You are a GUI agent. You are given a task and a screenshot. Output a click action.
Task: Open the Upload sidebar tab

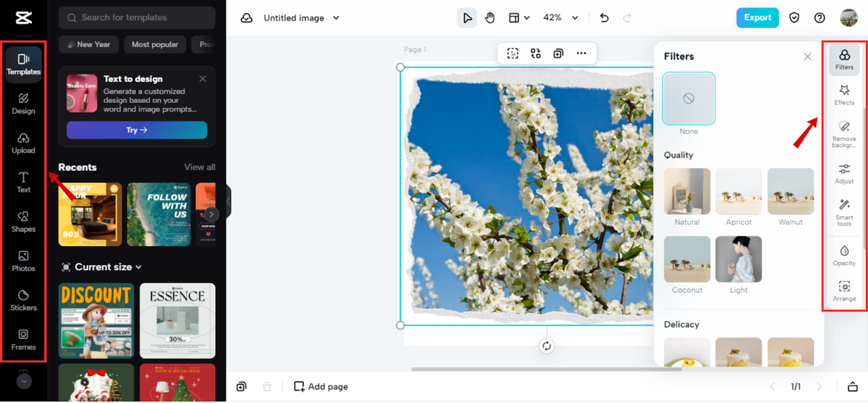23,143
